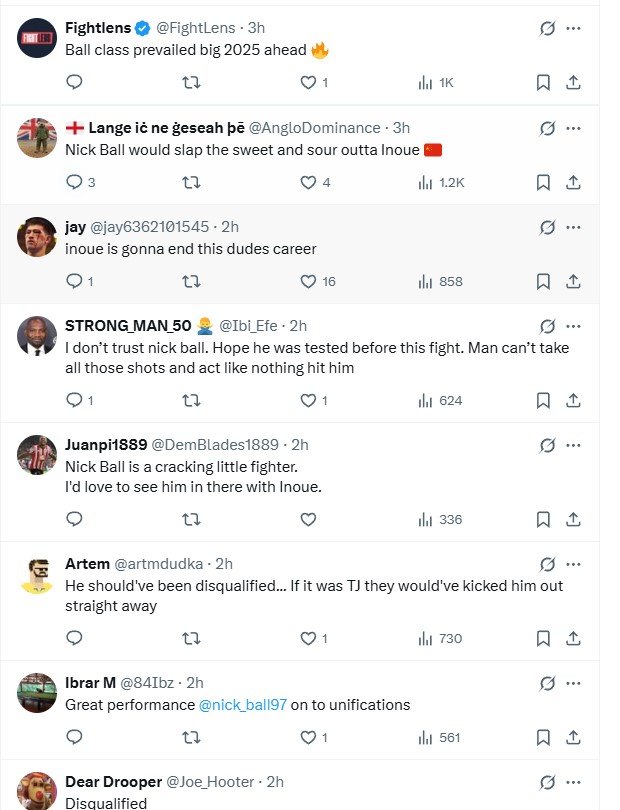This screenshot has width=620, height=810.
Task: Toggle bookmark on STRONG_MAN_50's tweet
Action: click(542, 400)
